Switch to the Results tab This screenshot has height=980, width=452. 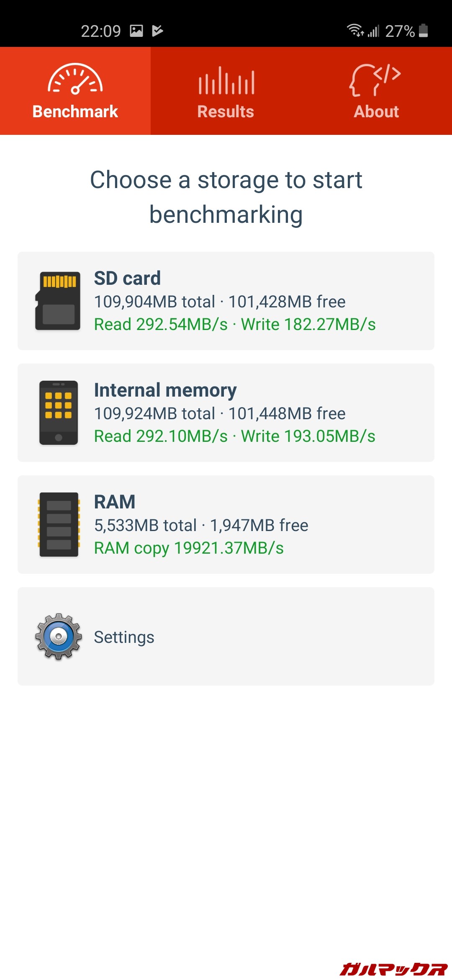point(226,92)
